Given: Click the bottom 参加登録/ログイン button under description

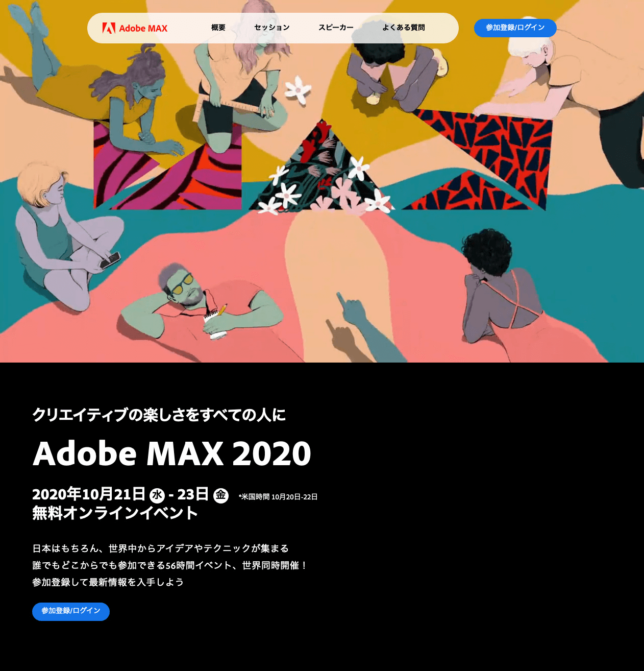Looking at the screenshot, I should click(x=71, y=611).
